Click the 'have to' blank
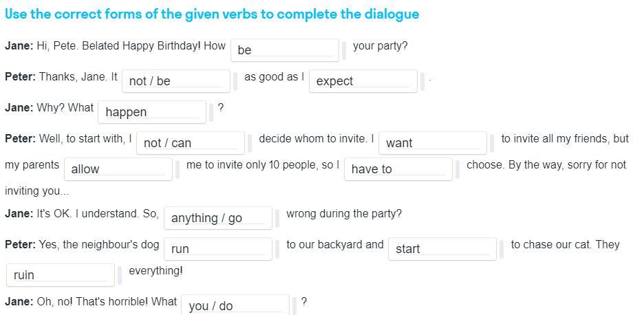 398,169
